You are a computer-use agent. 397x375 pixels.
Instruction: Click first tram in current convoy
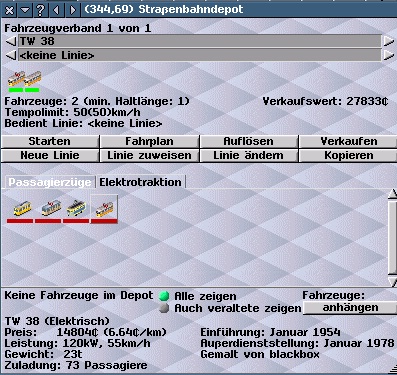[x=16, y=80]
